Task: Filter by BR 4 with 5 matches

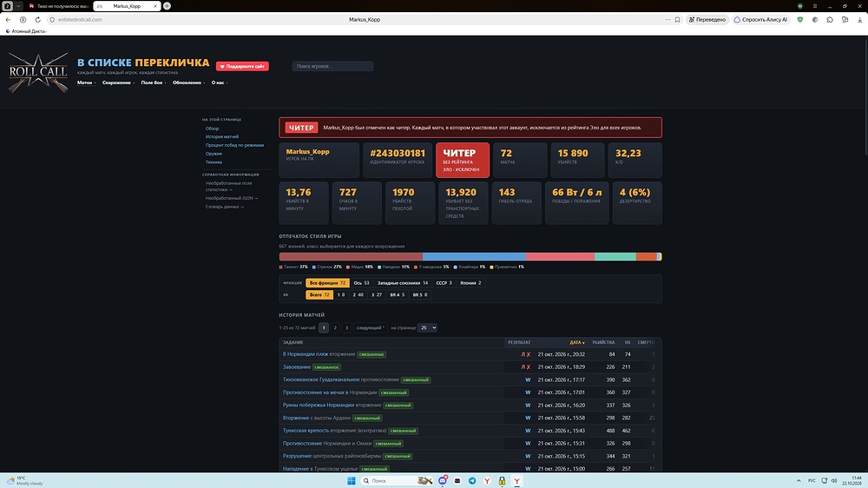Action: 397,294
